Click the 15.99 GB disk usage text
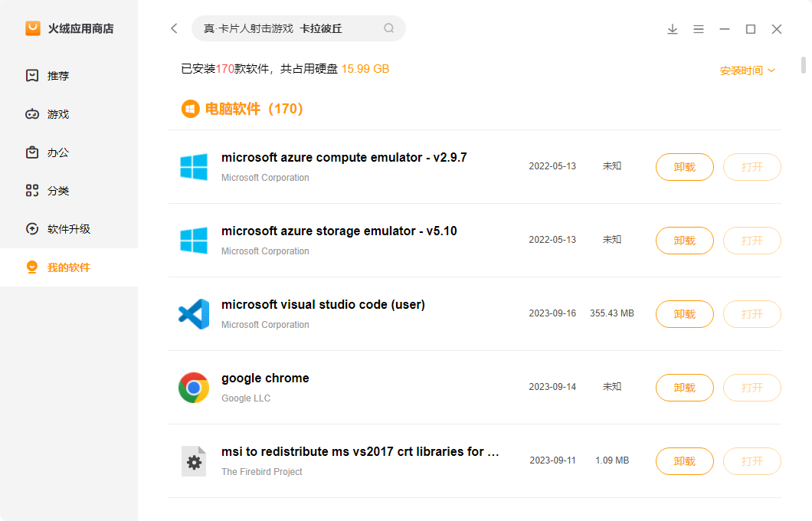This screenshot has height=521, width=812. pos(365,69)
